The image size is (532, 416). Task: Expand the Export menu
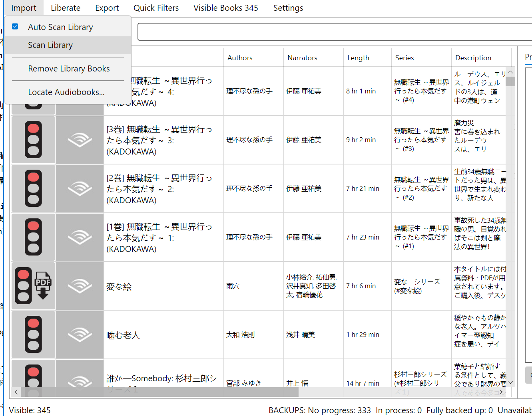point(107,8)
